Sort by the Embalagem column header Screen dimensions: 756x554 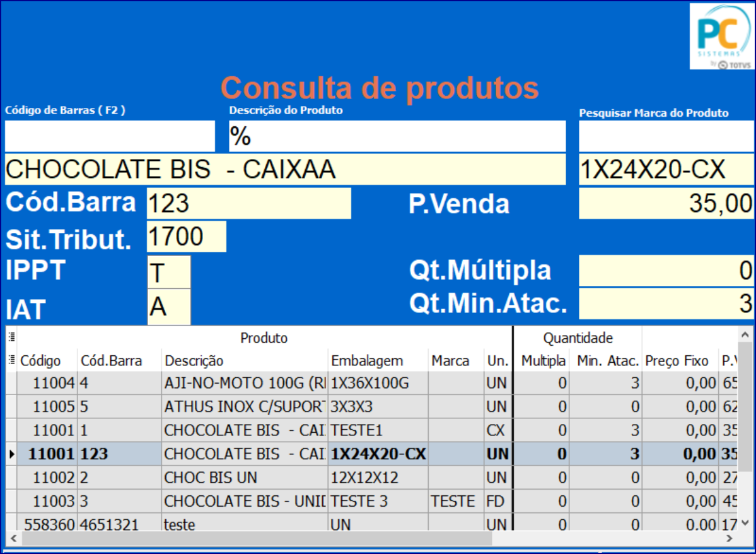[378, 360]
